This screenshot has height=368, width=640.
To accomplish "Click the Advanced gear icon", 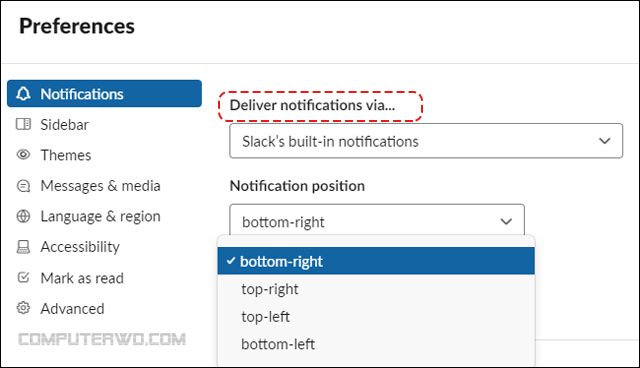I will [23, 308].
